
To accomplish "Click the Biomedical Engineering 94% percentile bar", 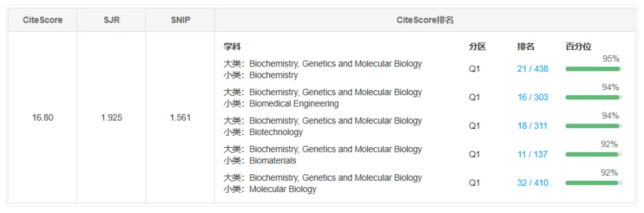I will coord(593,98).
